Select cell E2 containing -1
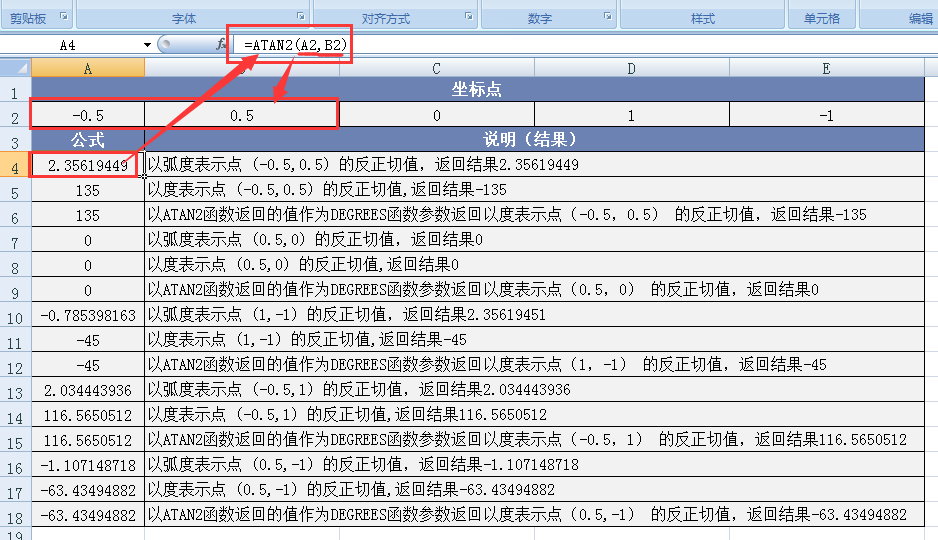This screenshot has width=938, height=540. 827,115
